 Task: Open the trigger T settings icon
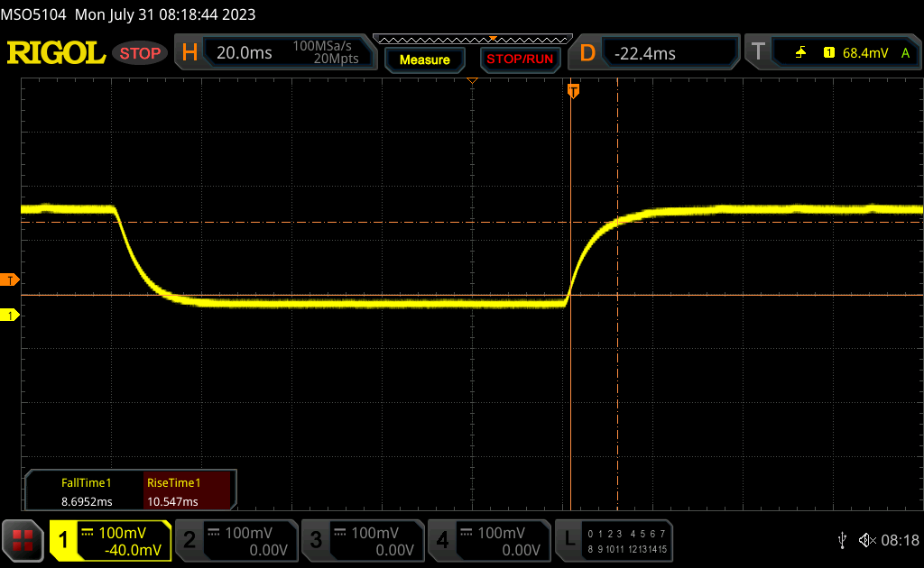(758, 52)
